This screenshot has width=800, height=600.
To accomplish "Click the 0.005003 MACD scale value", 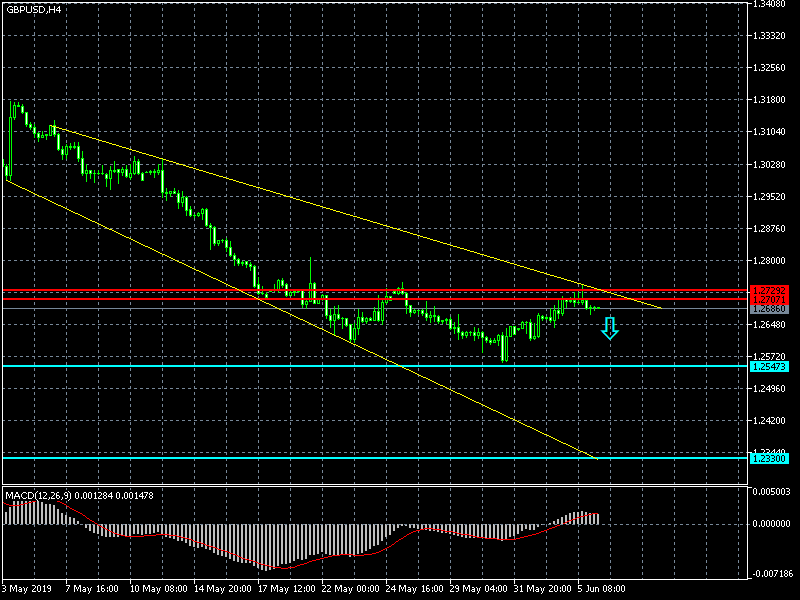I will point(773,491).
